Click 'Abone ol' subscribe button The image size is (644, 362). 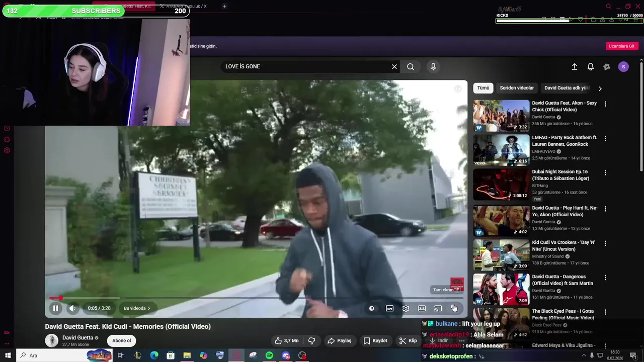click(121, 341)
